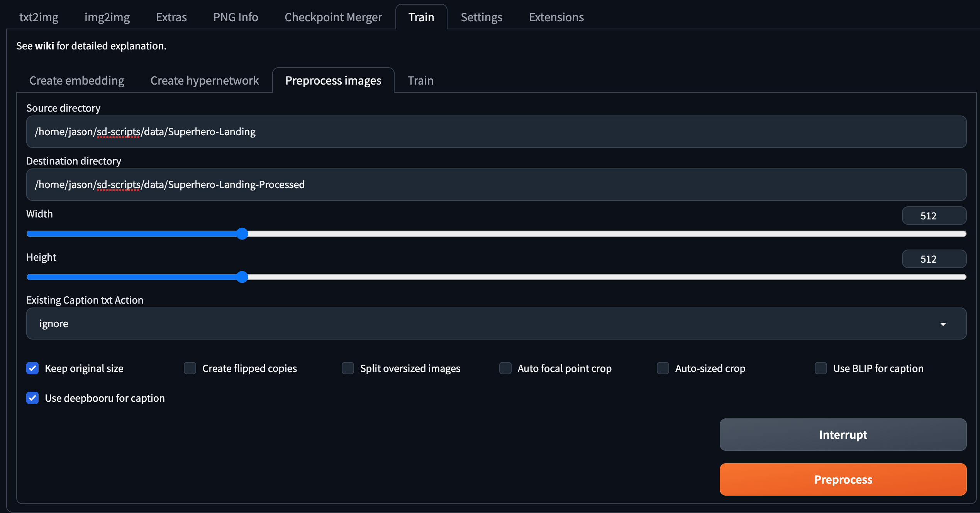Enable Use BLIP for caption

pyautogui.click(x=821, y=368)
